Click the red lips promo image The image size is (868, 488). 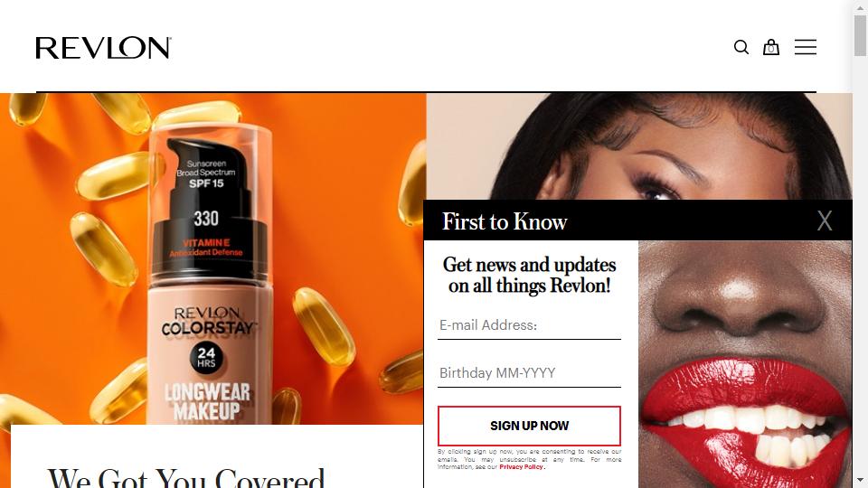point(745,364)
